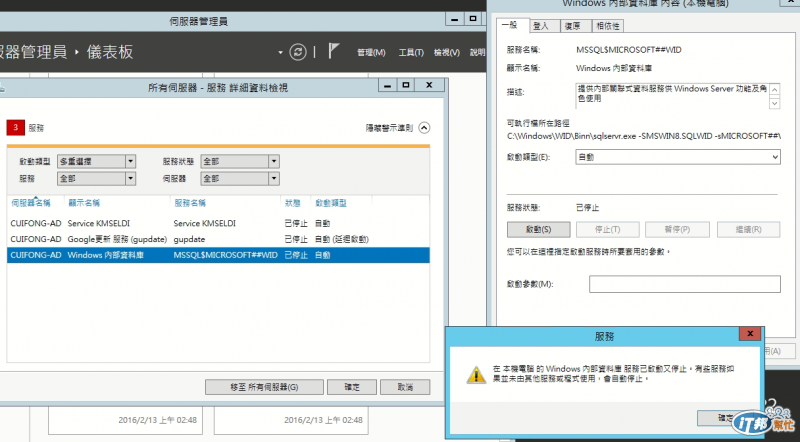
Task: Click the refresh icon in Server Manager header
Action: click(x=298, y=52)
